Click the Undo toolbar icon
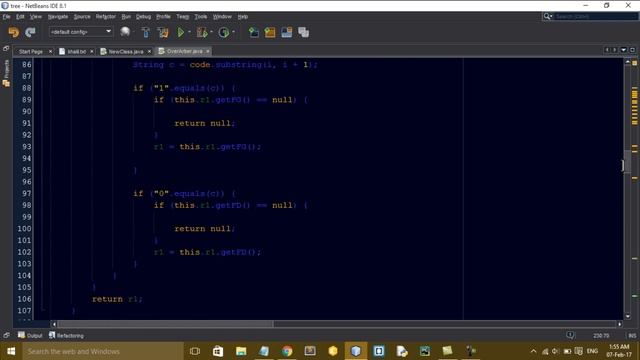The width and height of the screenshot is (640, 360). [13, 32]
